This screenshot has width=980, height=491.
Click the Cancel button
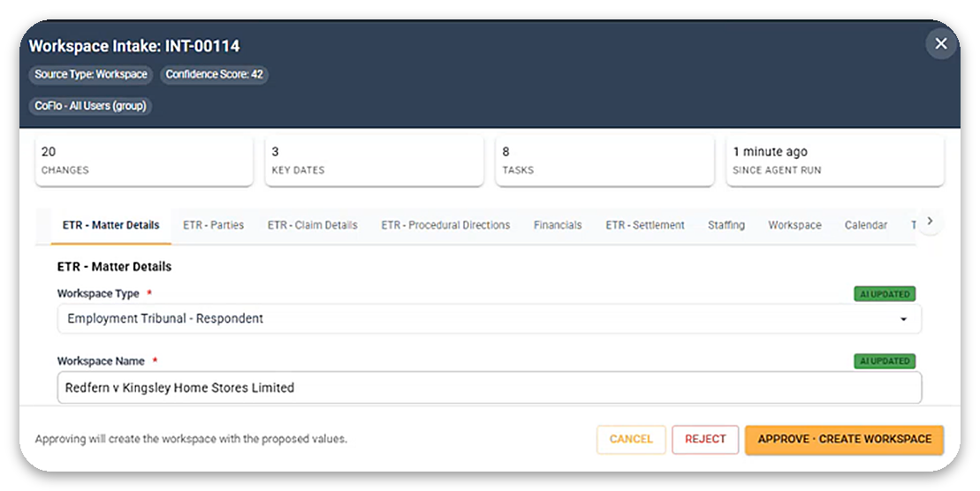631,439
